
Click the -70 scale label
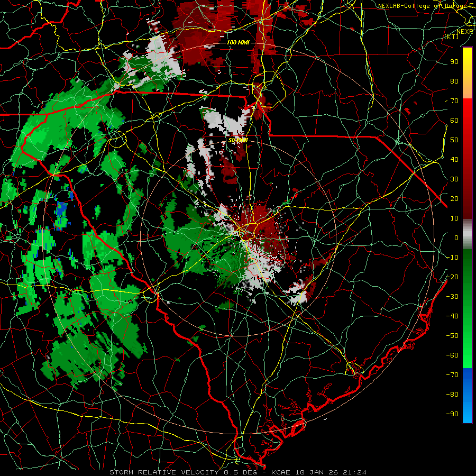coord(452,375)
